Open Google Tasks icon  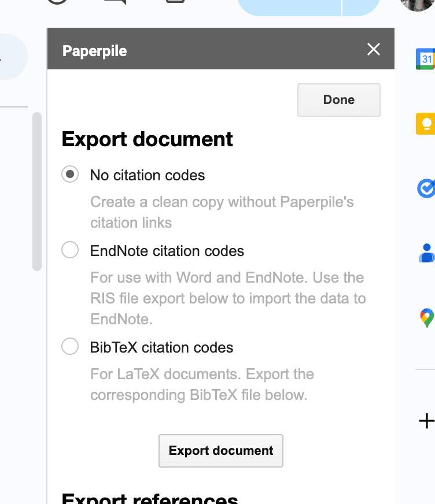coord(426,188)
